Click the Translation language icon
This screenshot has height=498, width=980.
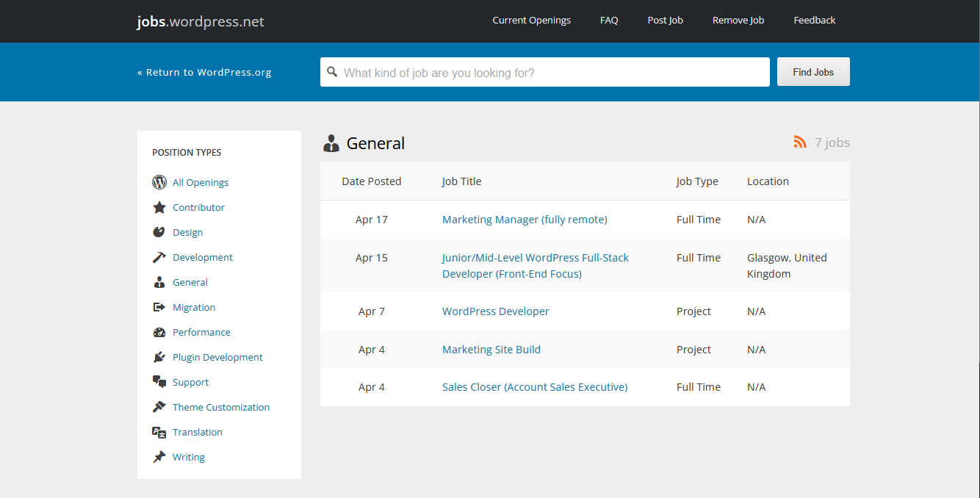(x=159, y=432)
